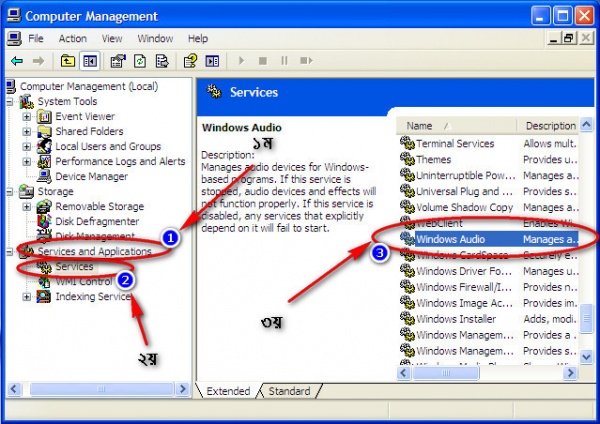Viewport: 600px width, 424px height.
Task: Collapse Services and Applications node
Action: pos(9,252)
